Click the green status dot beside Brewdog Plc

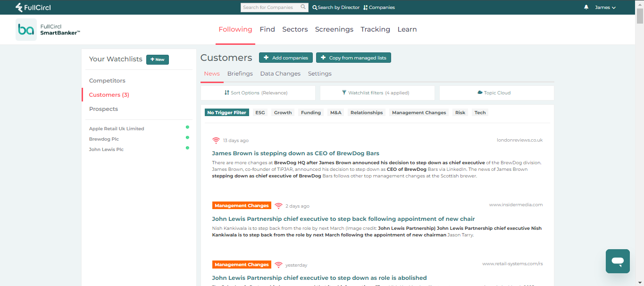pos(187,137)
